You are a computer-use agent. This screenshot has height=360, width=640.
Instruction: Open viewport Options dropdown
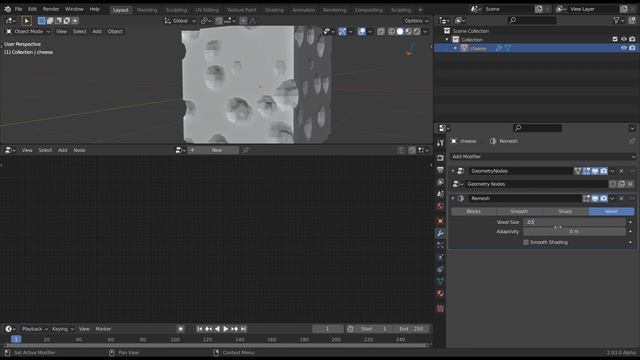(x=416, y=21)
